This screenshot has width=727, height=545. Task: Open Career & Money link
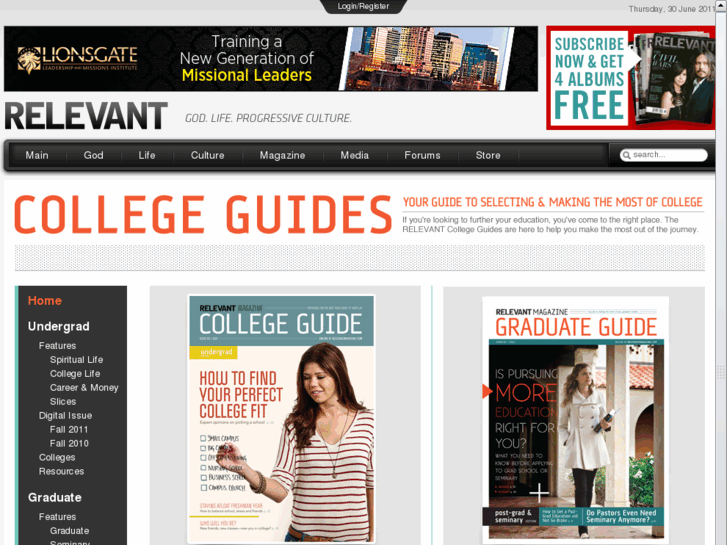84,387
